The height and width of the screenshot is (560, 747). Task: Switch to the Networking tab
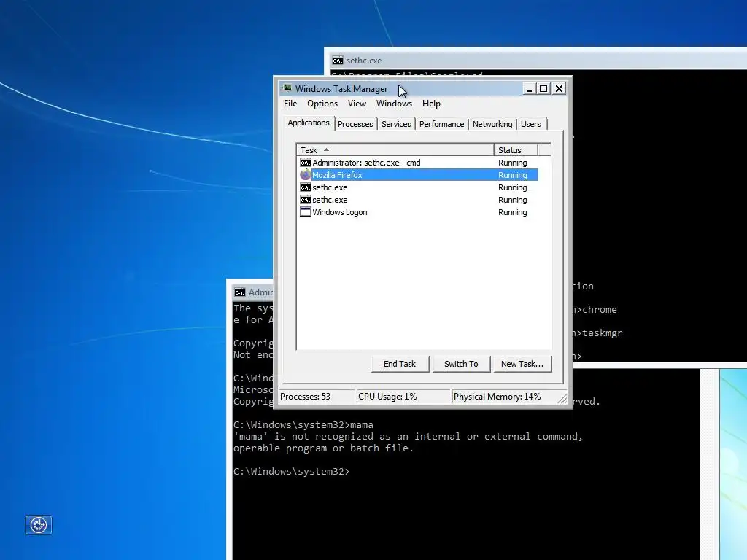click(492, 124)
